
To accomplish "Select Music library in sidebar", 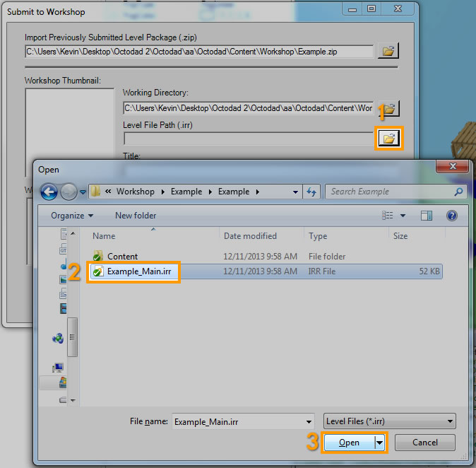I will click(x=64, y=264).
